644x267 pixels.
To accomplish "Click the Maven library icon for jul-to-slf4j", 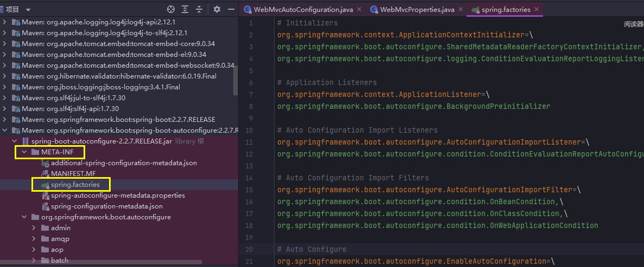I will [16, 97].
